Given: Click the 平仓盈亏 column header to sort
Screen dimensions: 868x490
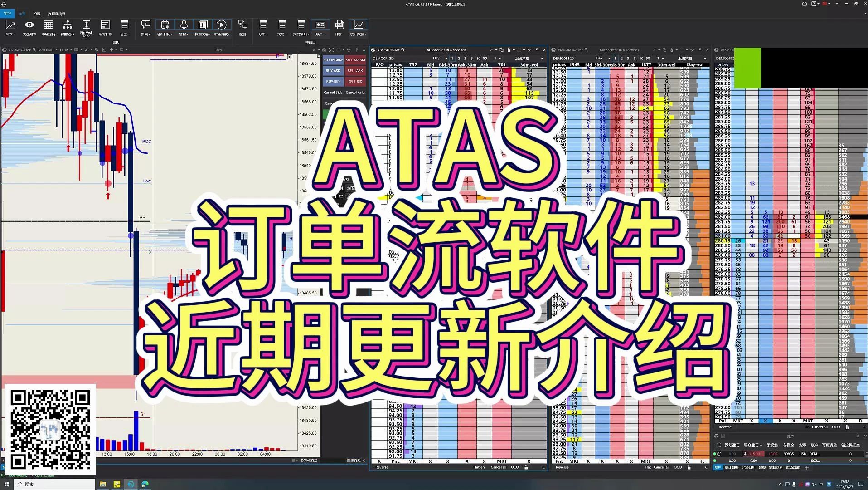Looking at the screenshot, I should [752, 445].
